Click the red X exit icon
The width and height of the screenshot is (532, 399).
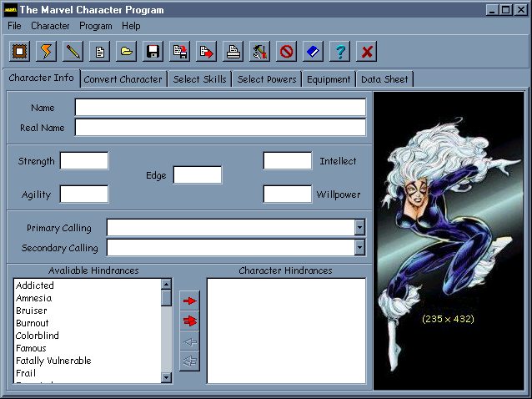point(366,52)
